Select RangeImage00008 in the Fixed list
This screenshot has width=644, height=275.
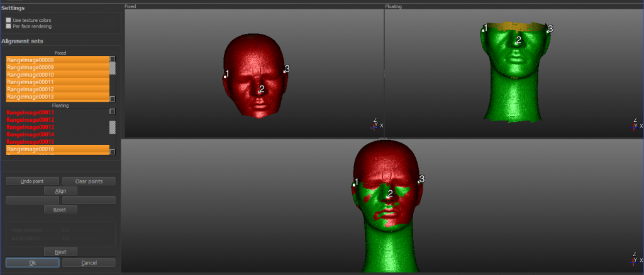pos(57,60)
